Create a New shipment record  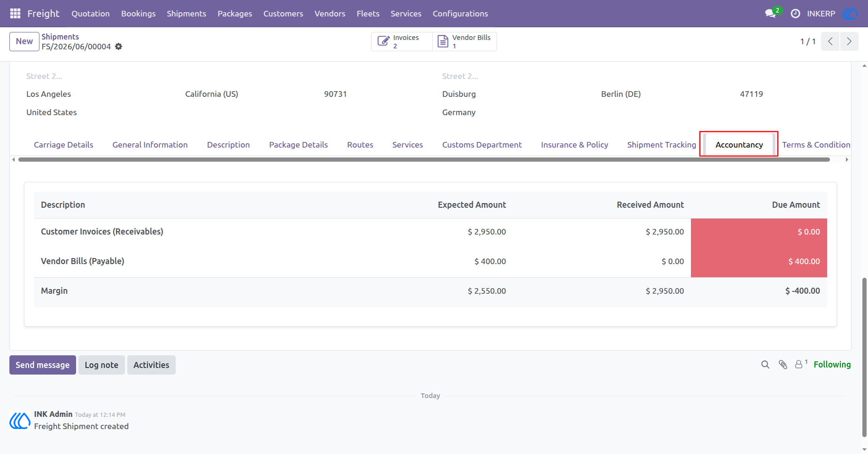(24, 41)
